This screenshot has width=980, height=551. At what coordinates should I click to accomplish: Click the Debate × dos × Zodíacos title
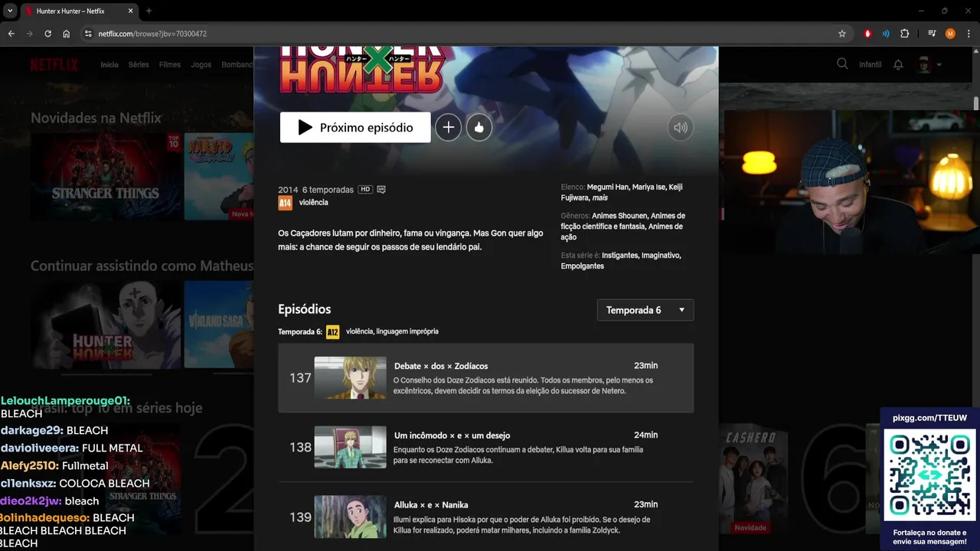[441, 366]
